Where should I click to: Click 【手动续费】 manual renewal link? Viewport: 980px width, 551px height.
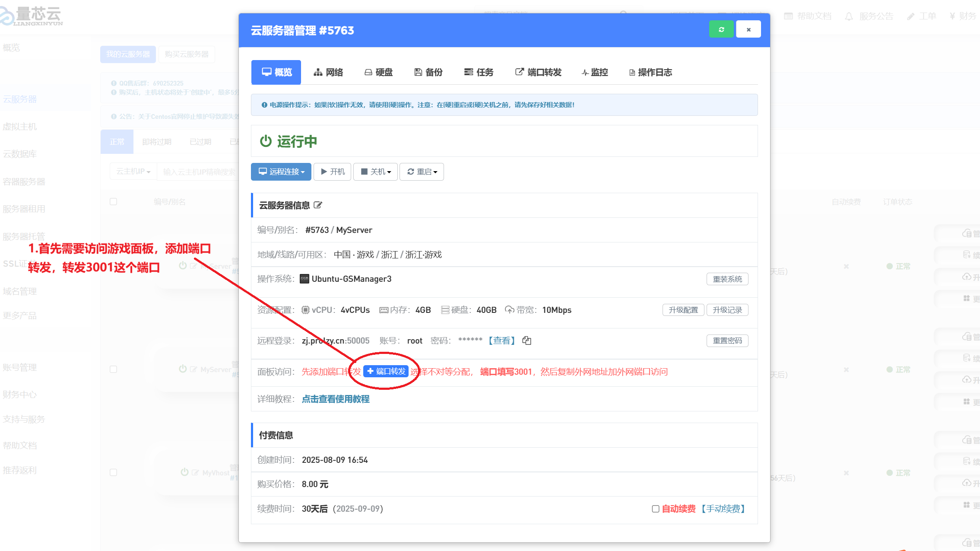[723, 509]
